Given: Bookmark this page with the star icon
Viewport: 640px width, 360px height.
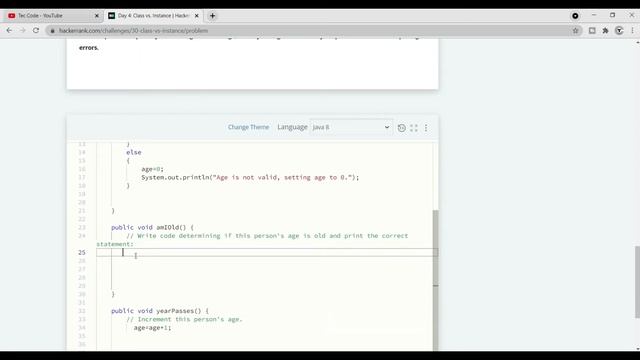Looking at the screenshot, I should coord(576,31).
